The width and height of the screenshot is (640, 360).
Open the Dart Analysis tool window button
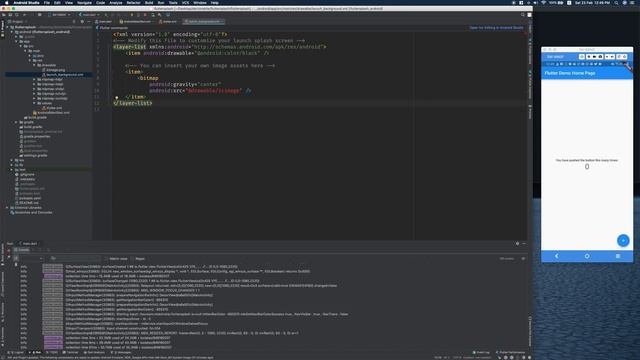[94, 352]
